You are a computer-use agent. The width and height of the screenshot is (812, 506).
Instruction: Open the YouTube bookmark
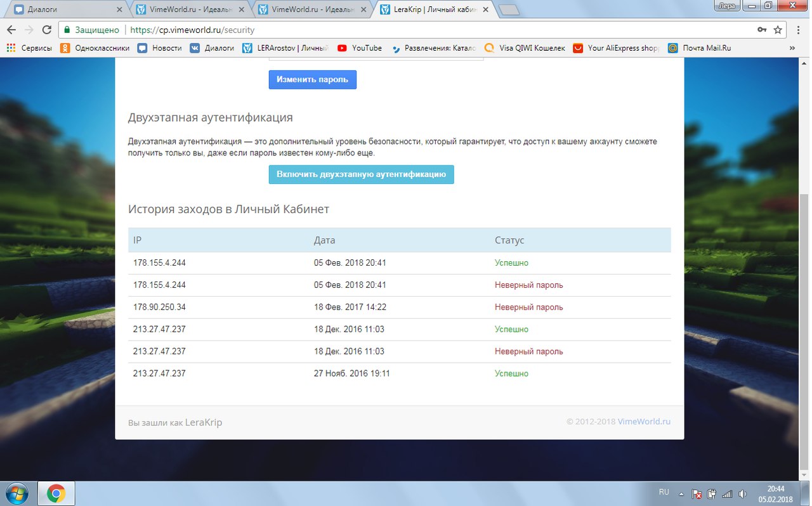[360, 48]
